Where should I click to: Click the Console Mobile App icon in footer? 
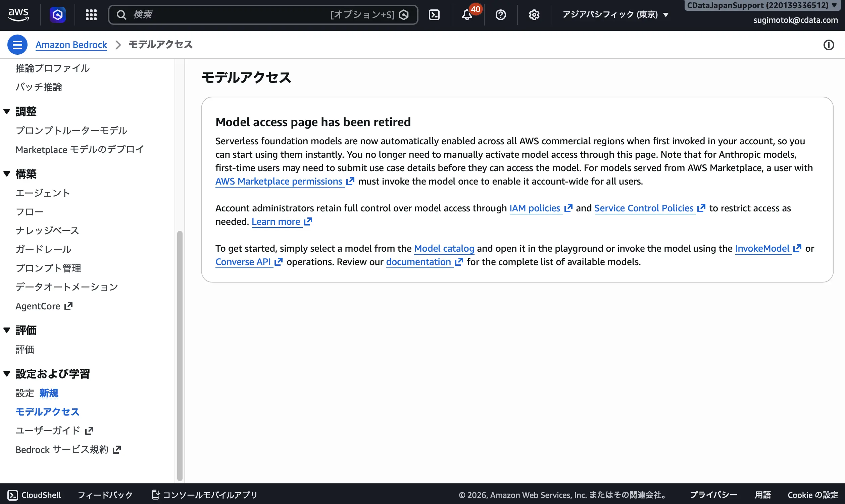[x=156, y=495]
